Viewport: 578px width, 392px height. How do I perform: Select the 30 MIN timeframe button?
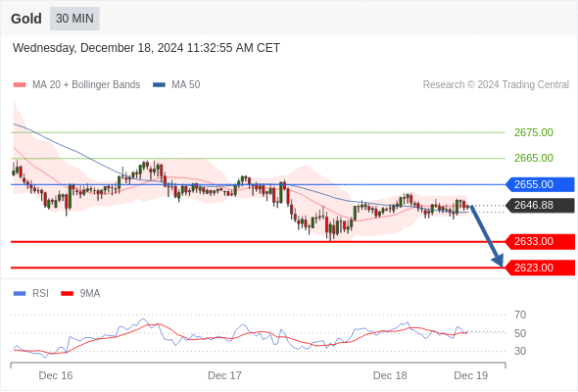[74, 19]
